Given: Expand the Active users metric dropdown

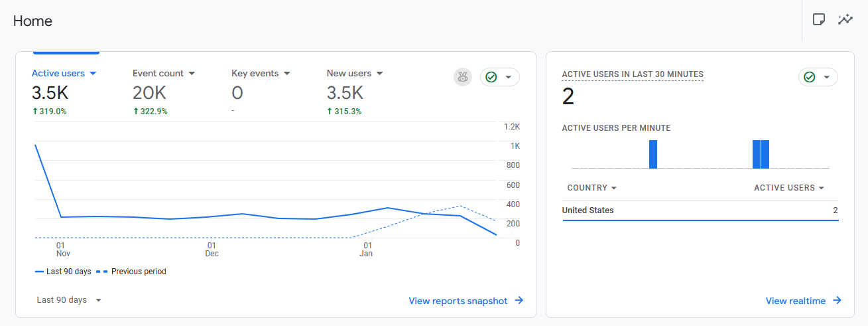Looking at the screenshot, I should (x=93, y=74).
